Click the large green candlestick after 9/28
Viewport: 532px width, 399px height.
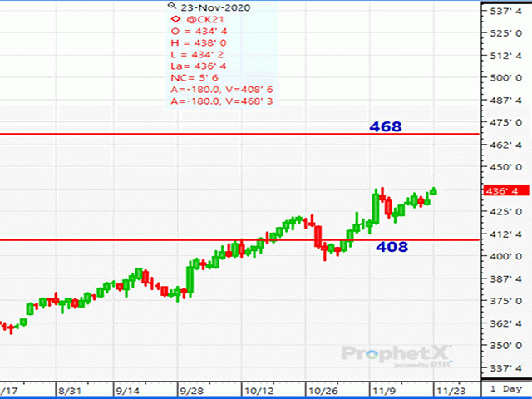pyautogui.click(x=190, y=279)
